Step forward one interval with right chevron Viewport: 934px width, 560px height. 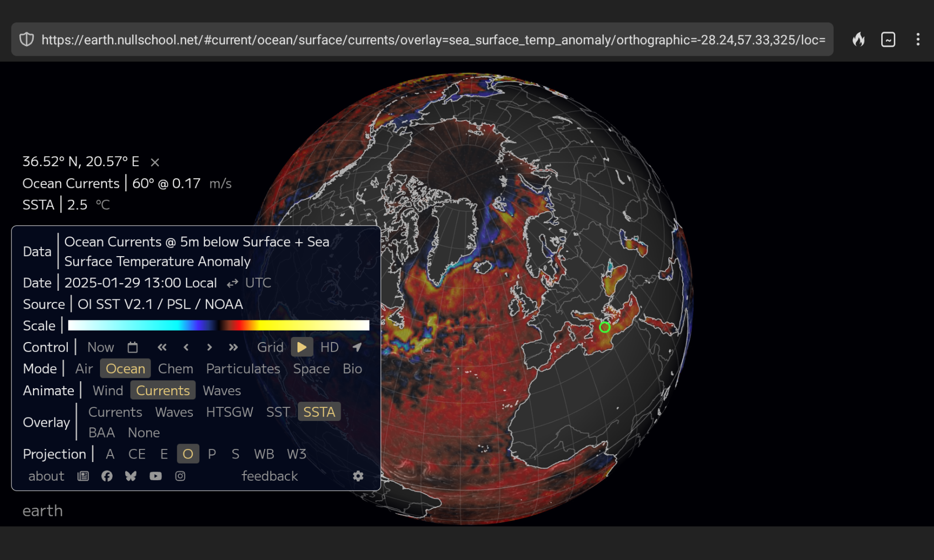pyautogui.click(x=210, y=347)
